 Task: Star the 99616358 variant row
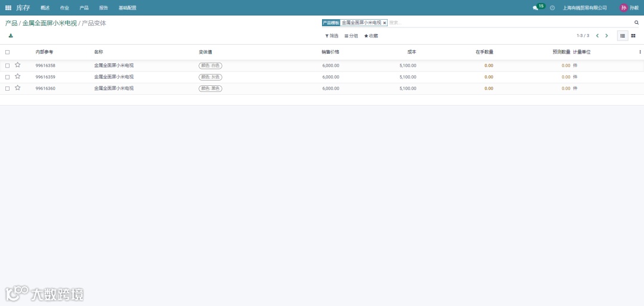pos(18,65)
